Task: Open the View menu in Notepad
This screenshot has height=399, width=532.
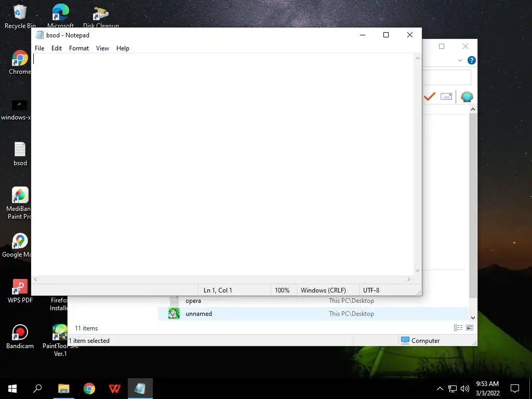Action: click(x=102, y=48)
